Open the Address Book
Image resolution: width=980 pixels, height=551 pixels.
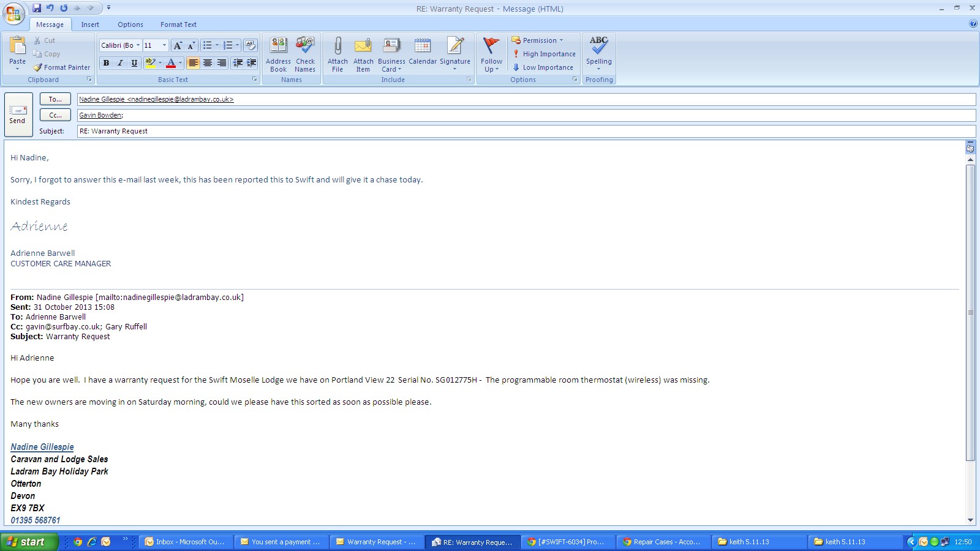coord(279,54)
